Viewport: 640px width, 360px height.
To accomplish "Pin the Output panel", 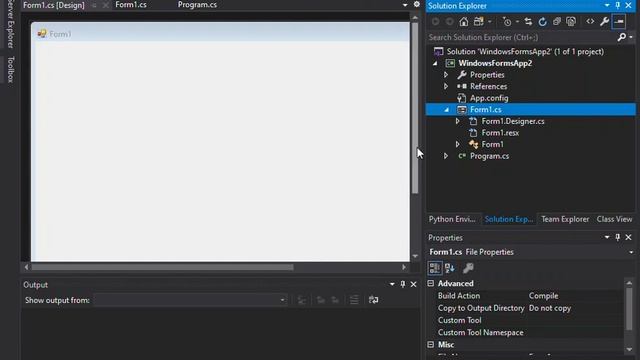I will (403, 284).
